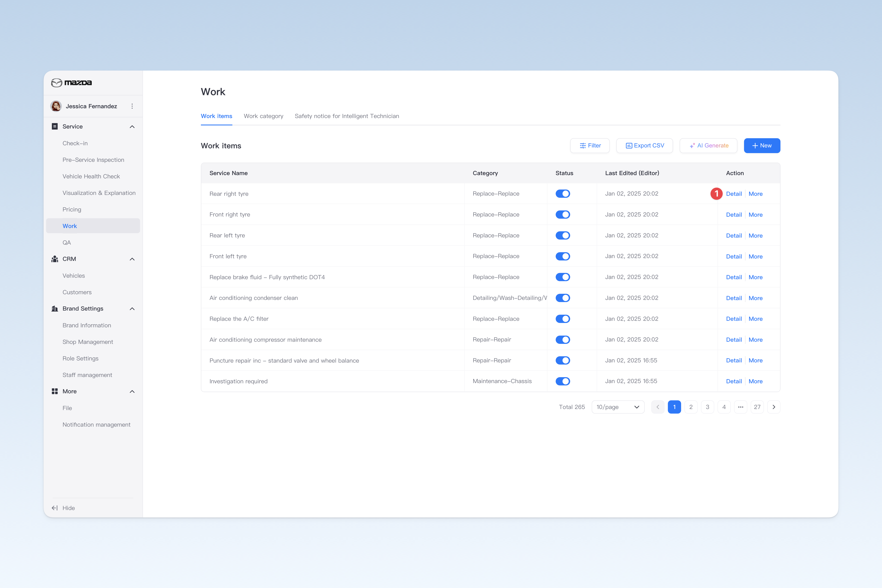Click the Export CSV button
The width and height of the screenshot is (882, 588).
(645, 145)
